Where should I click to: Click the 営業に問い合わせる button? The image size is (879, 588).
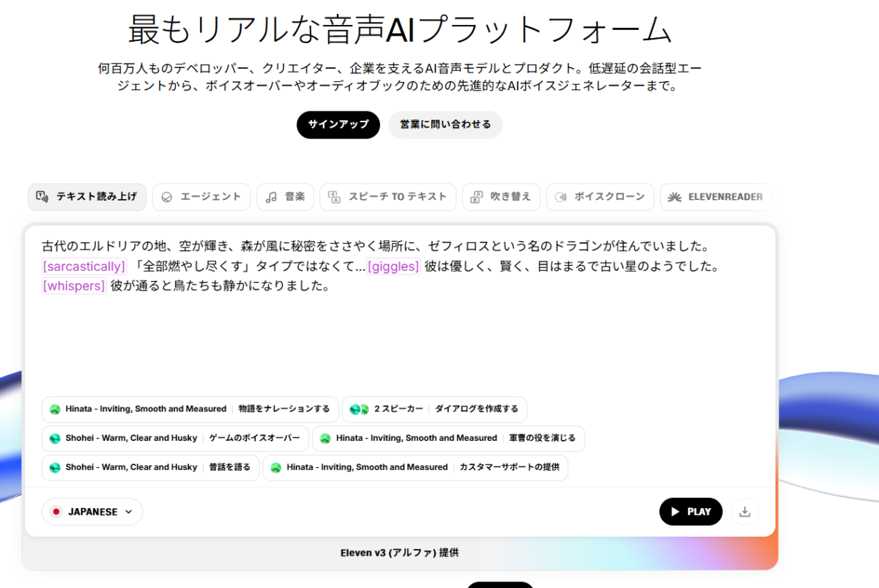click(x=445, y=124)
